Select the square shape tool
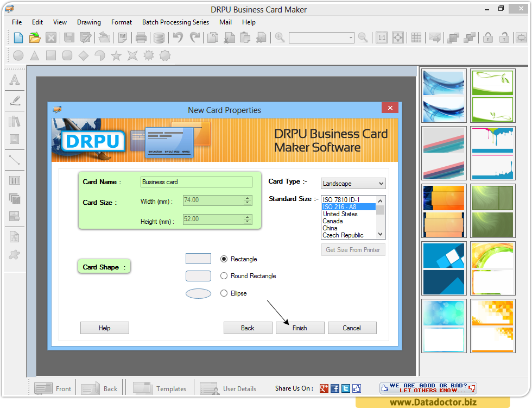Image resolution: width=532 pixels, height=408 pixels. [51, 55]
